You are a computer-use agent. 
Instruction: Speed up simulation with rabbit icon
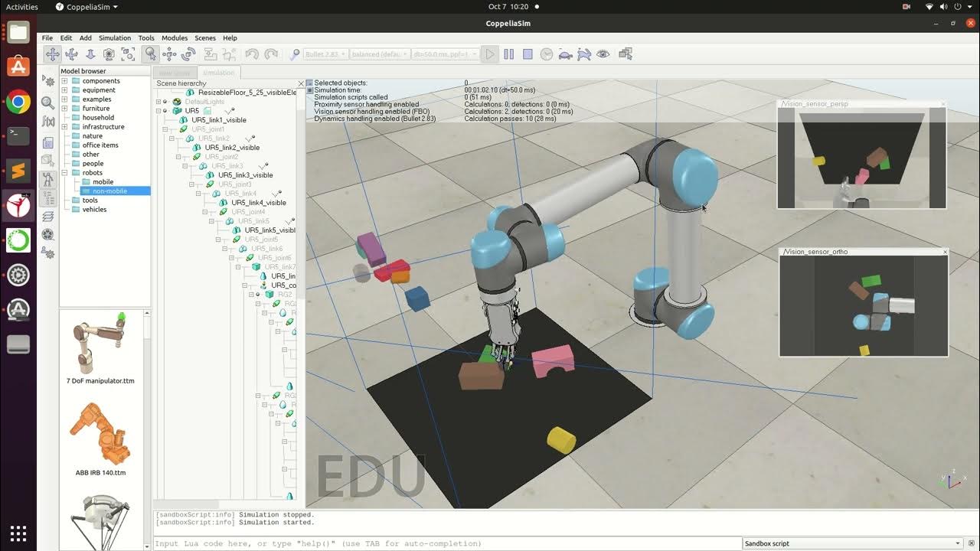tap(584, 54)
